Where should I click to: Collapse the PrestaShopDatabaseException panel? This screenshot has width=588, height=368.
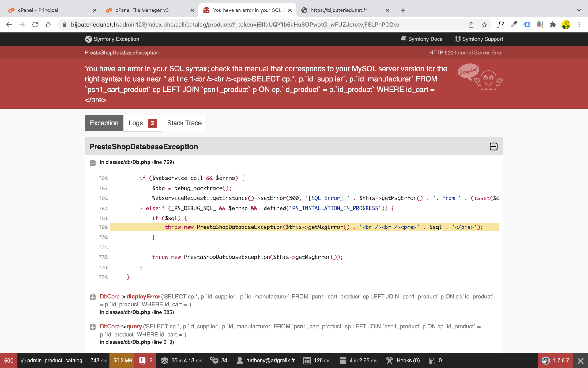(x=493, y=147)
